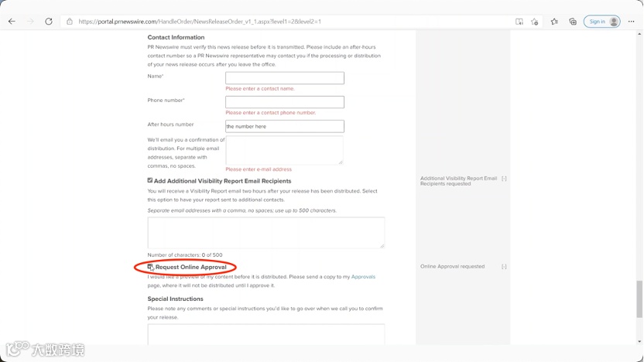
Task: Toggle the Request Online Approval checkbox
Action: coord(150,267)
